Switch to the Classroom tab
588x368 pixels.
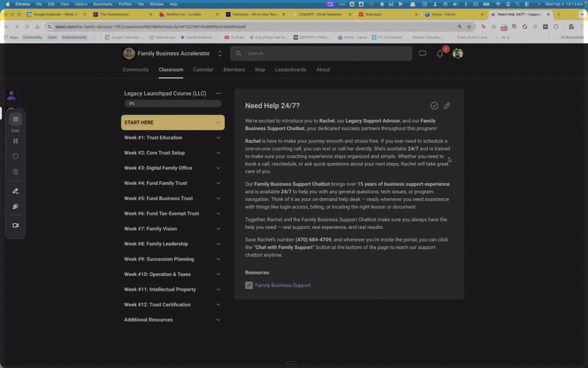click(171, 70)
